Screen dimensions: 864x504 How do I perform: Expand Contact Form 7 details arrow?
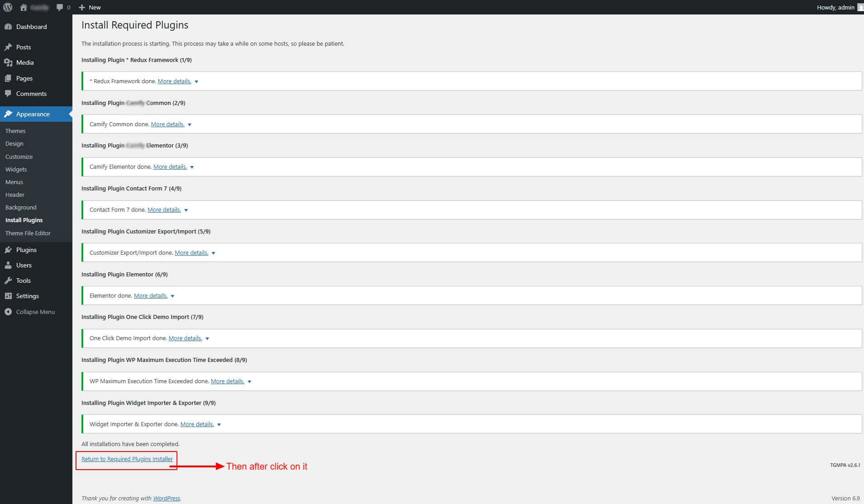coord(186,210)
